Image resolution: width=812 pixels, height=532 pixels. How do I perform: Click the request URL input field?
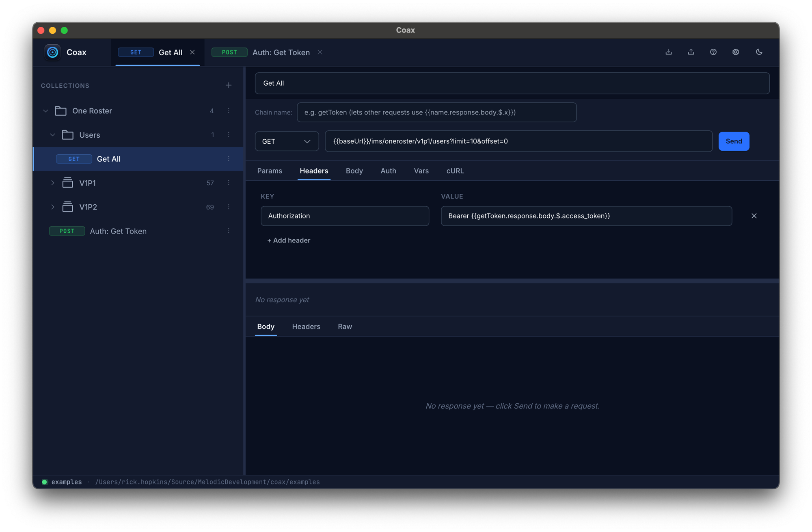pos(519,141)
